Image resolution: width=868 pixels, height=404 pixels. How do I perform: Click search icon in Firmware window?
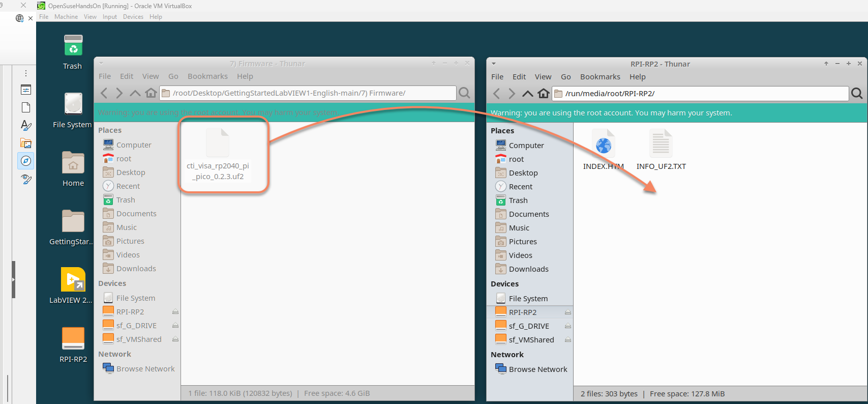464,93
